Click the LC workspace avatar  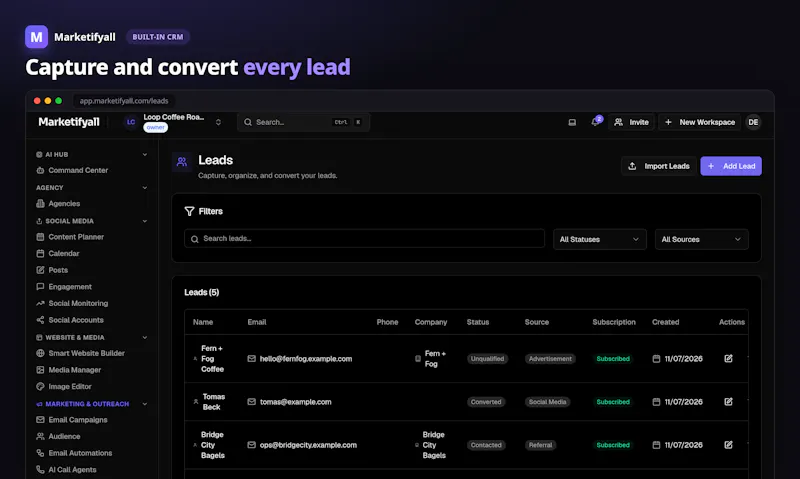tap(131, 122)
